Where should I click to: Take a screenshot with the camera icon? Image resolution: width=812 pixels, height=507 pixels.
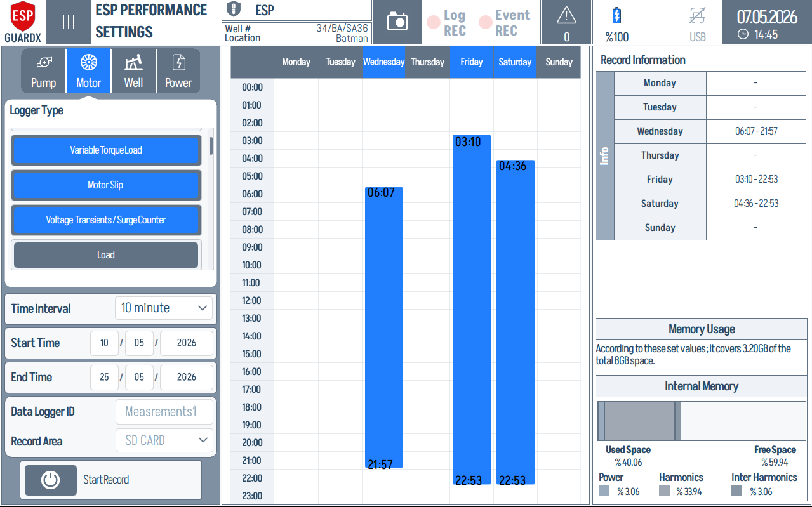point(397,22)
